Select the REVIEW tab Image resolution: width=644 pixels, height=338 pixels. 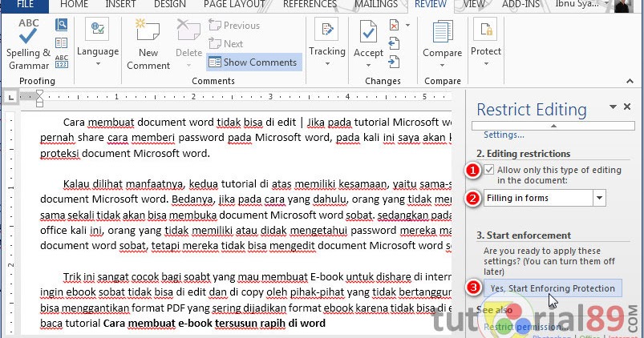pyautogui.click(x=431, y=5)
